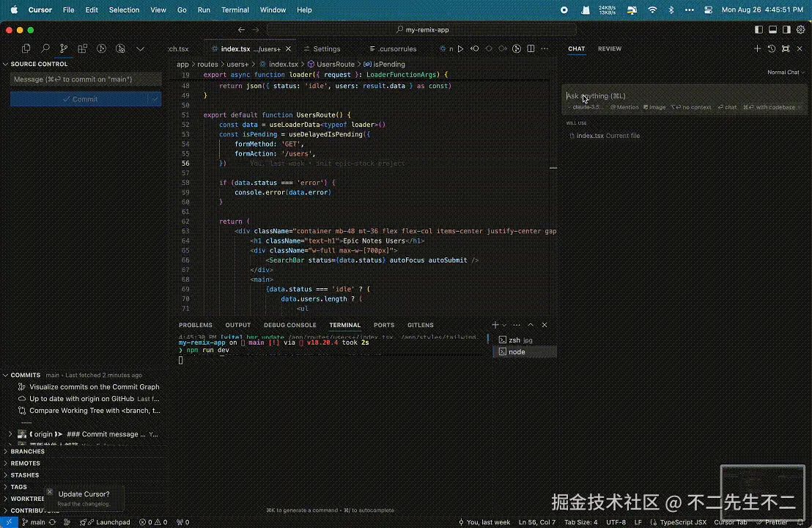This screenshot has width=812, height=528.
Task: Click Visualize commits on the Commit Graph
Action: click(95, 387)
